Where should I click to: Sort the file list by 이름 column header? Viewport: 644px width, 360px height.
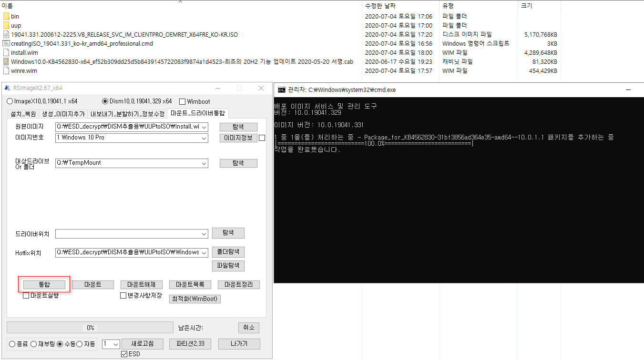[x=8, y=6]
